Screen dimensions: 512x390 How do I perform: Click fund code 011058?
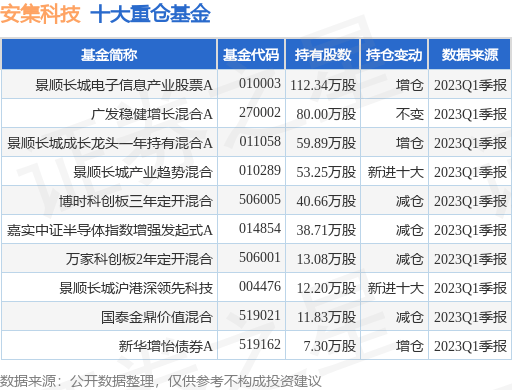pyautogui.click(x=260, y=142)
